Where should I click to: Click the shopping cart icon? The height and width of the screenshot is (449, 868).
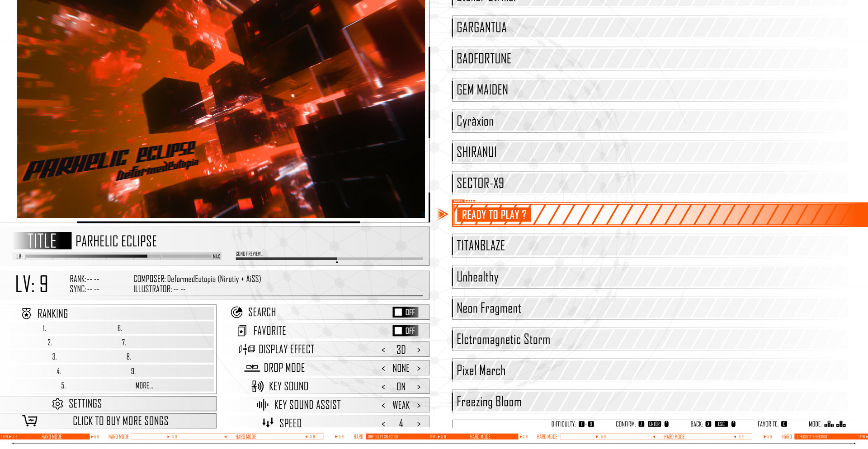click(30, 421)
